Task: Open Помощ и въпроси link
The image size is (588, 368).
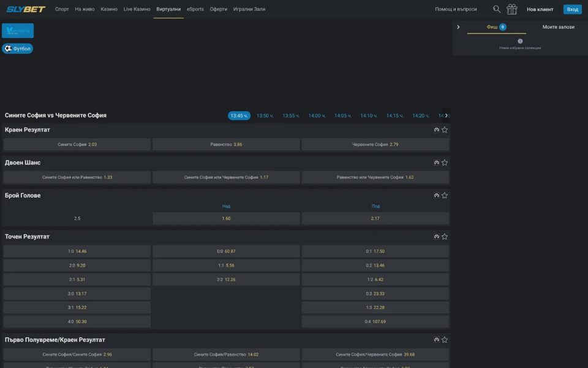Action: point(456,9)
